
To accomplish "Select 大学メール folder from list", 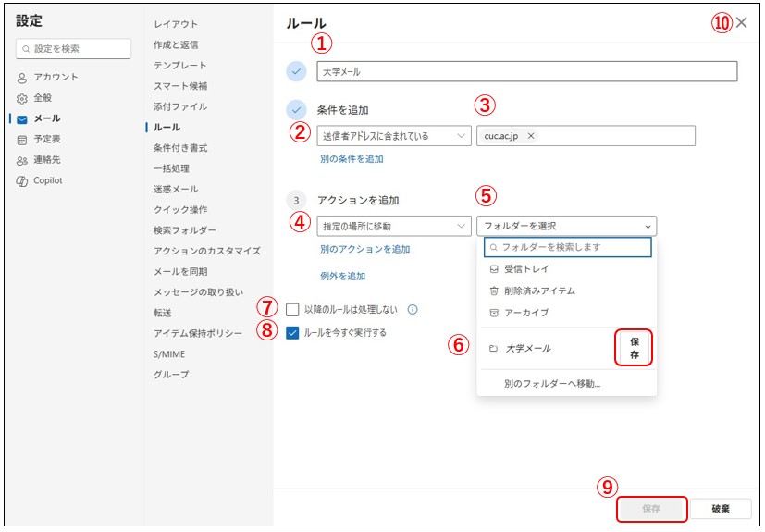I will point(527,349).
